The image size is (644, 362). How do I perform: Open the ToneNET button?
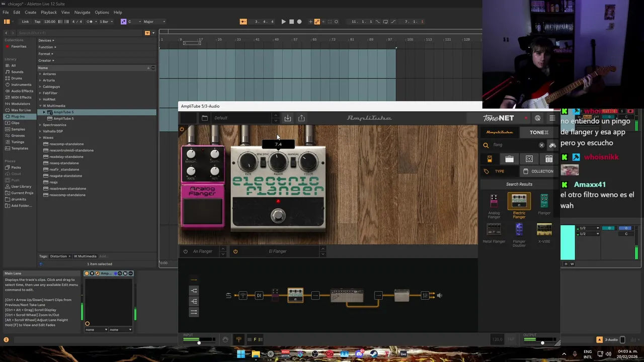499,118
